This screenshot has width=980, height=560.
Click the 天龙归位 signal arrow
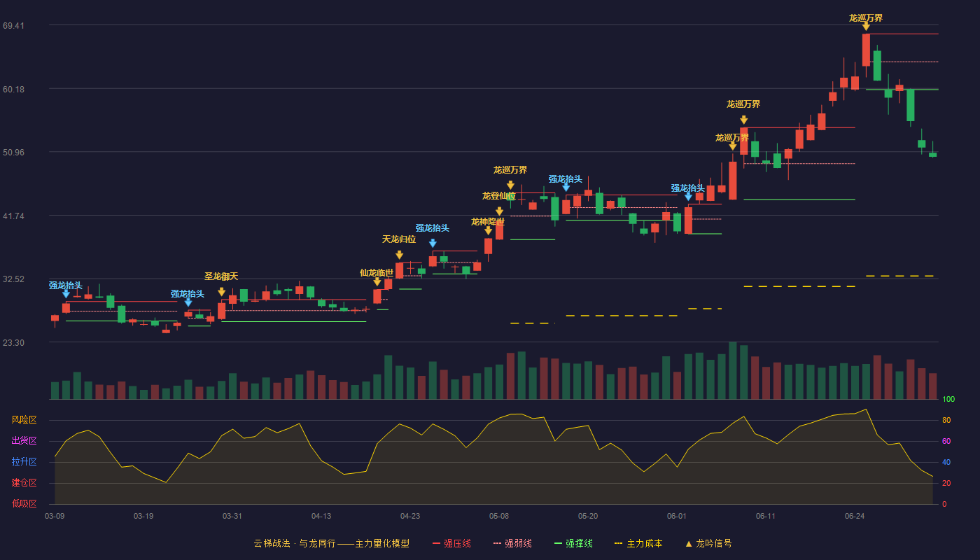(x=399, y=255)
